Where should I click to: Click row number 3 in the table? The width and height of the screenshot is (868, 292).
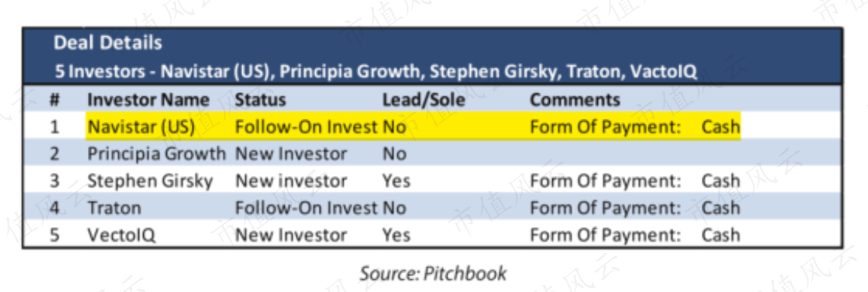pos(54,181)
